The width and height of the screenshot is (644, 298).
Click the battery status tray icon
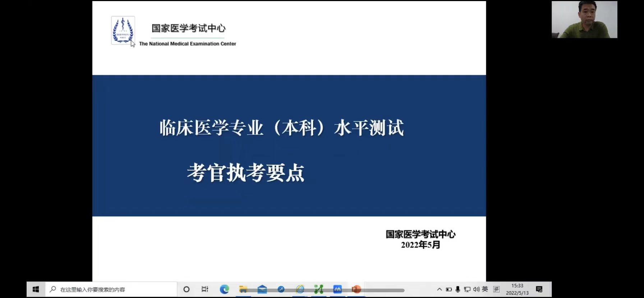click(449, 289)
